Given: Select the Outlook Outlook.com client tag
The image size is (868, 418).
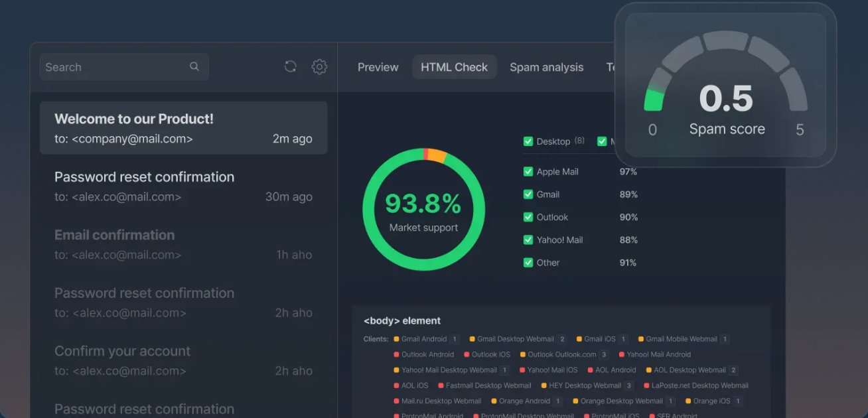Looking at the screenshot, I should 564,354.
